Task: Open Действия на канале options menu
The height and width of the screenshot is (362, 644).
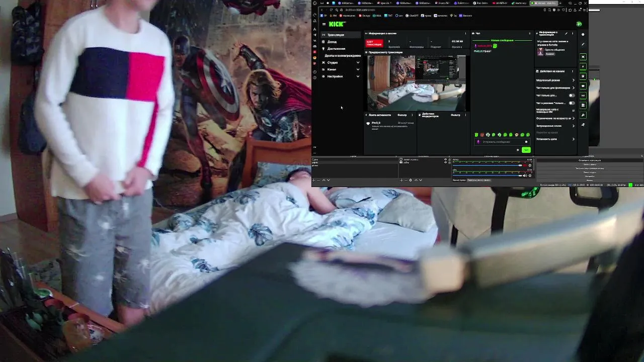Action: tap(573, 71)
